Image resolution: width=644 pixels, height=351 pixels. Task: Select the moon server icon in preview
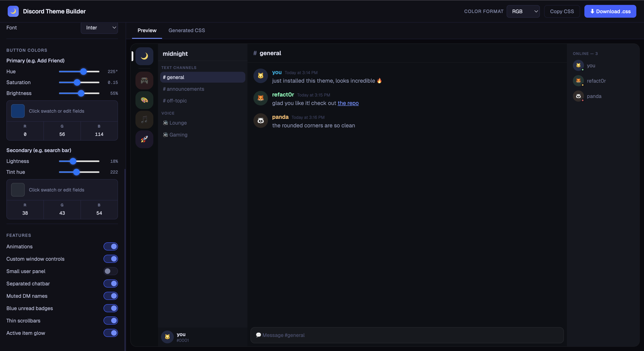pos(144,56)
